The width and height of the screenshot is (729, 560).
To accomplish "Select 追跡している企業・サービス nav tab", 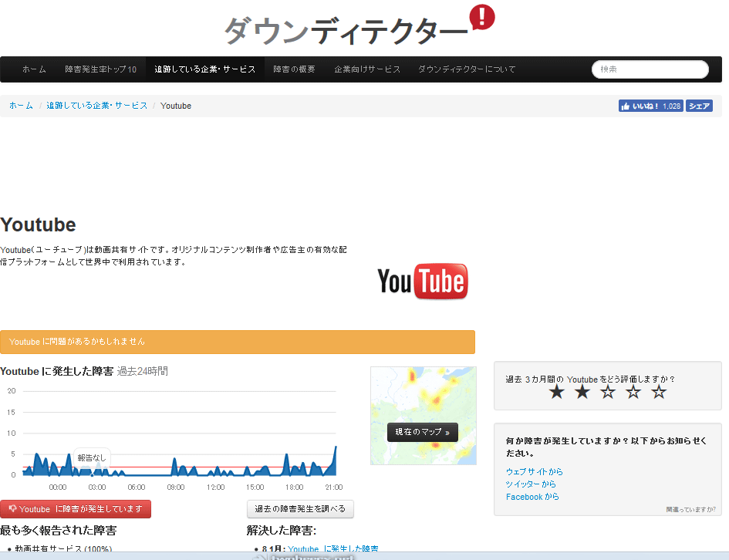I will click(x=205, y=69).
